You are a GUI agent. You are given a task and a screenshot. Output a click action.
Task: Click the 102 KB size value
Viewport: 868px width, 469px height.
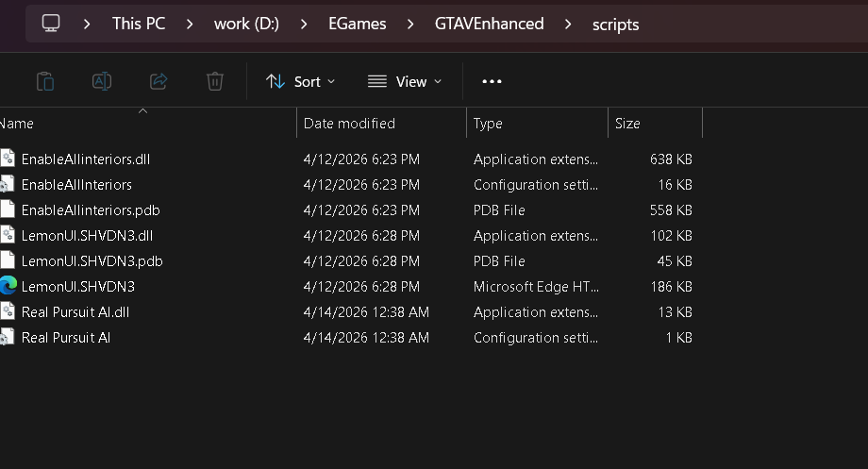pos(671,235)
